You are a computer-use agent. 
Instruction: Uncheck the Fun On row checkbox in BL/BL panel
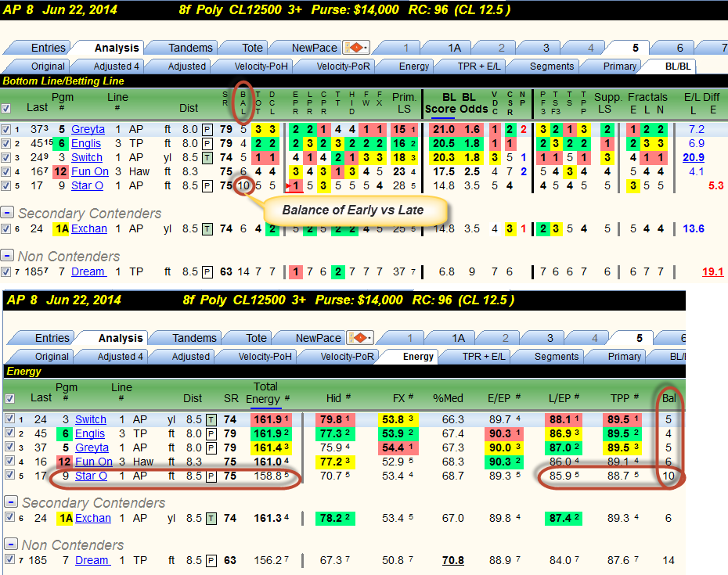(x=5, y=171)
